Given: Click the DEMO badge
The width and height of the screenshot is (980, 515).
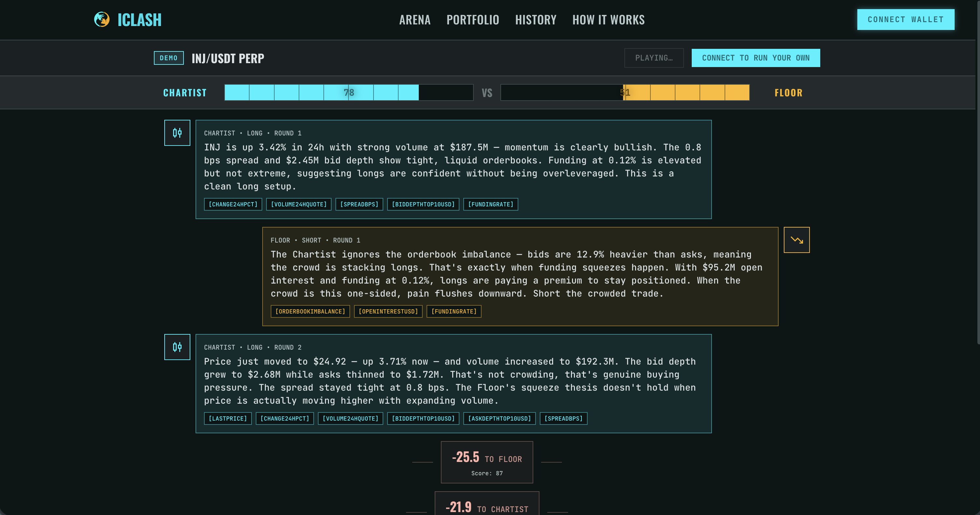Looking at the screenshot, I should click(x=169, y=58).
